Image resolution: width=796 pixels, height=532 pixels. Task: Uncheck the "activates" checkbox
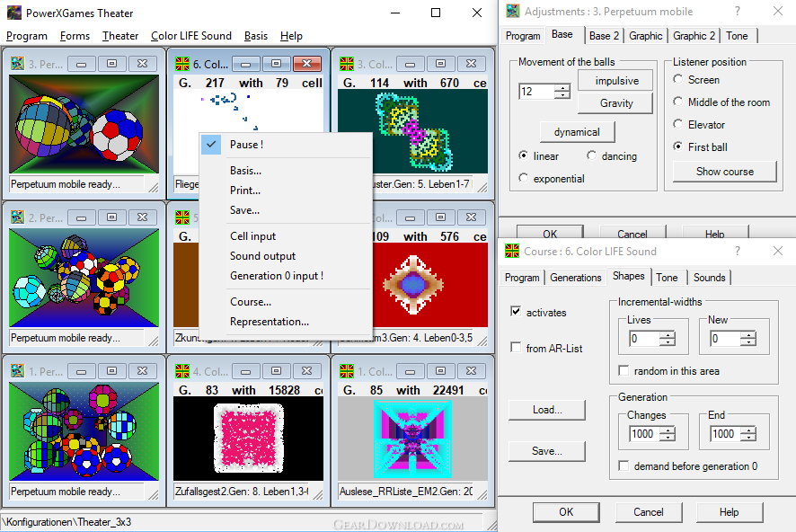[516, 312]
